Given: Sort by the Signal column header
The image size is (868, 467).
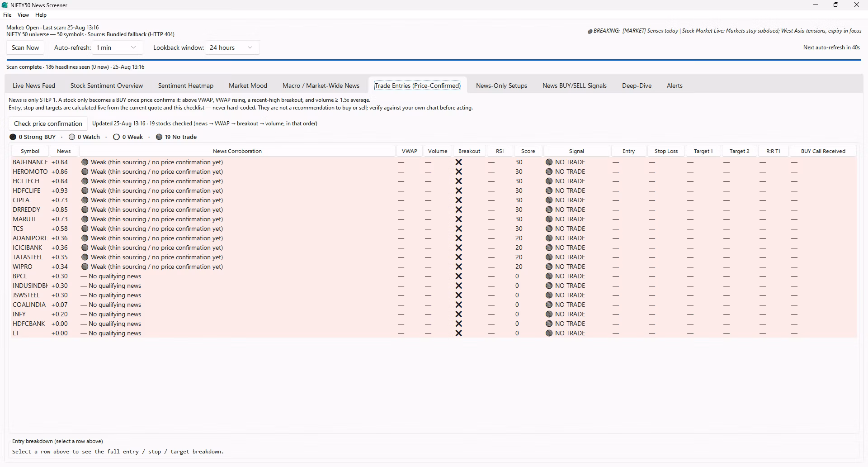Looking at the screenshot, I should pyautogui.click(x=576, y=151).
